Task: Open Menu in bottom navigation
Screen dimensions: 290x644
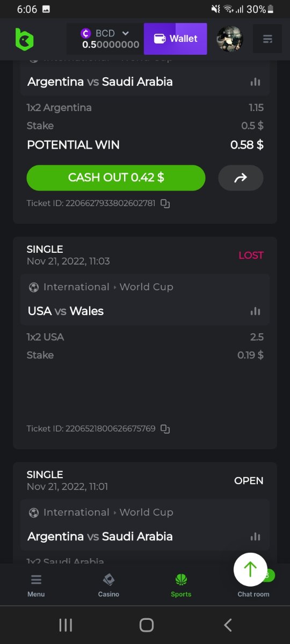Action: 36,586
